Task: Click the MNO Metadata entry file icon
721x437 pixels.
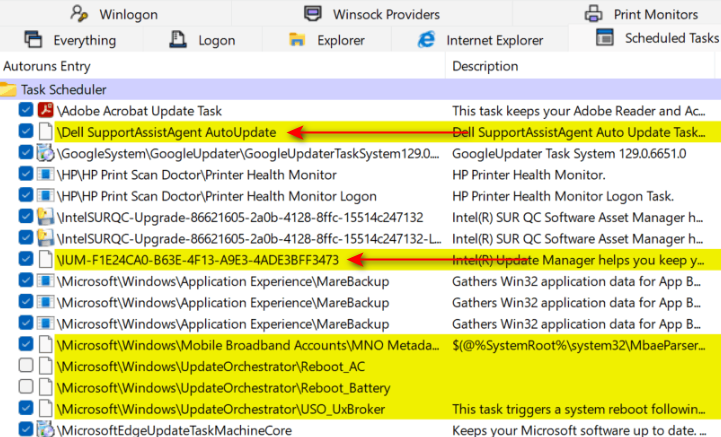Action: click(x=46, y=345)
